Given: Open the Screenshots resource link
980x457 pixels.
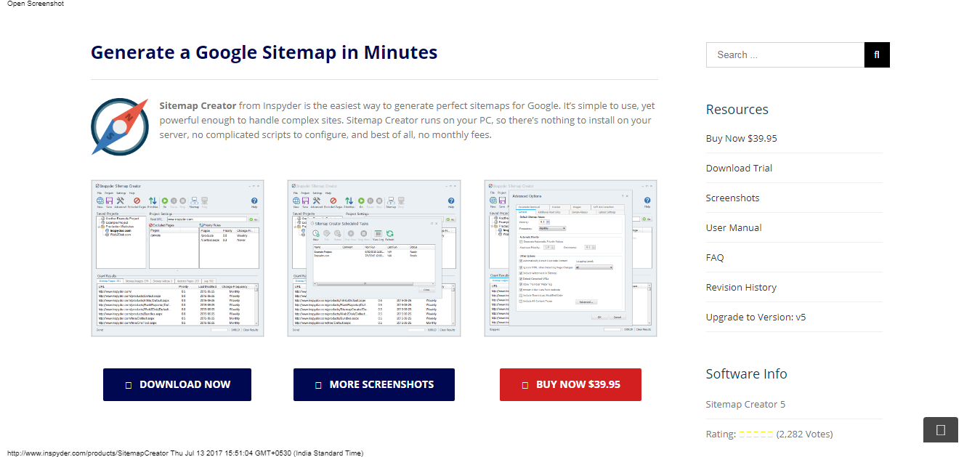Looking at the screenshot, I should click(x=733, y=198).
